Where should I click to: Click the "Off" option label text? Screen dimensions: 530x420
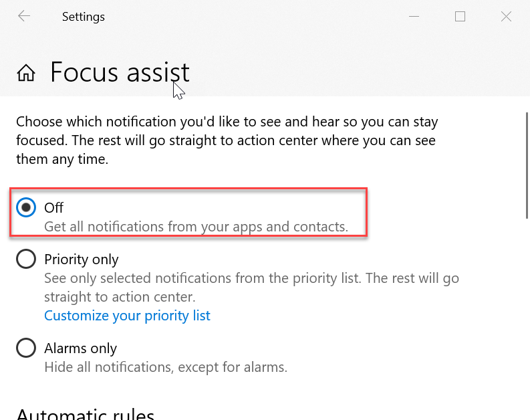(53, 208)
